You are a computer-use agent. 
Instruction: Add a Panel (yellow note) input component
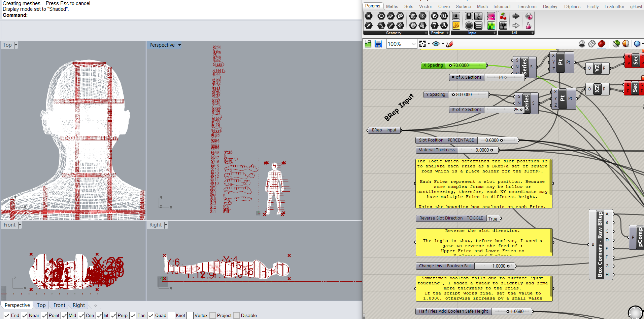click(456, 26)
